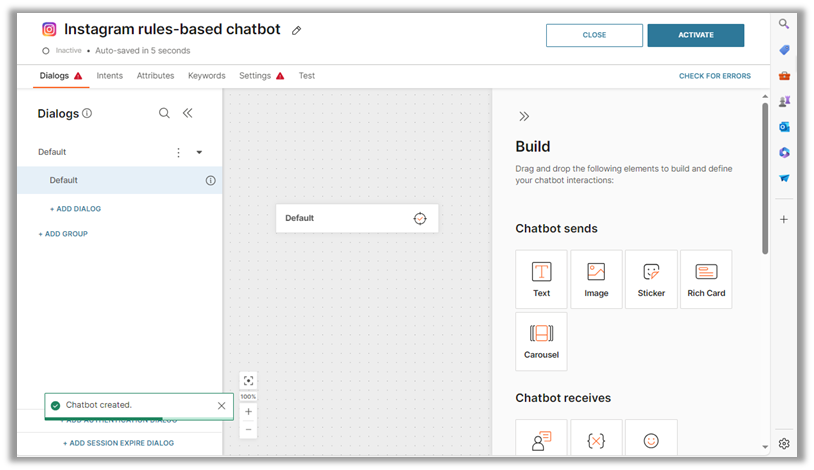Screen dimensions: 814x470
Task: Select the Rich Card element tile
Action: point(706,279)
